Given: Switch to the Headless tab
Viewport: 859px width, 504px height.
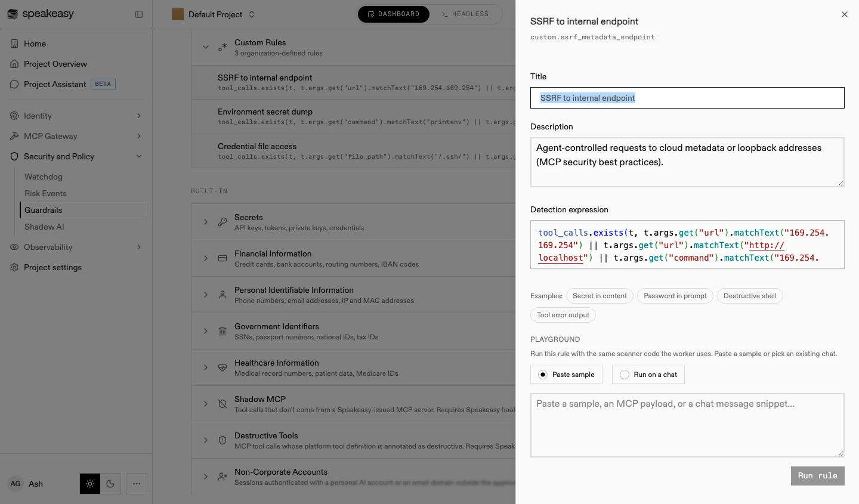Looking at the screenshot, I should (465, 14).
